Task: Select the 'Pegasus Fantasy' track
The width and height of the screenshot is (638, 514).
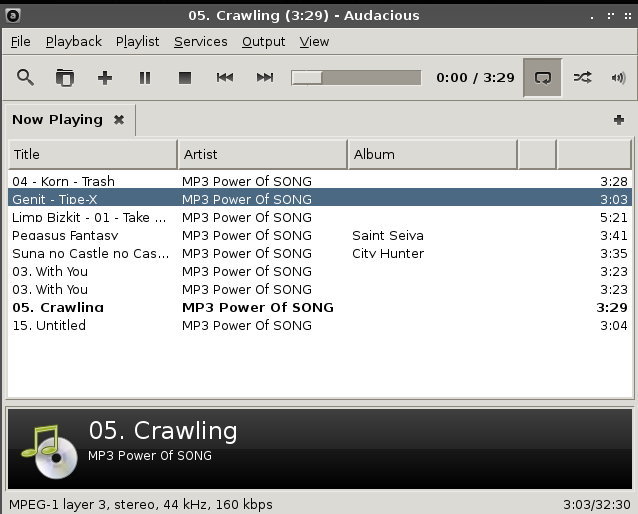Action: click(x=320, y=235)
